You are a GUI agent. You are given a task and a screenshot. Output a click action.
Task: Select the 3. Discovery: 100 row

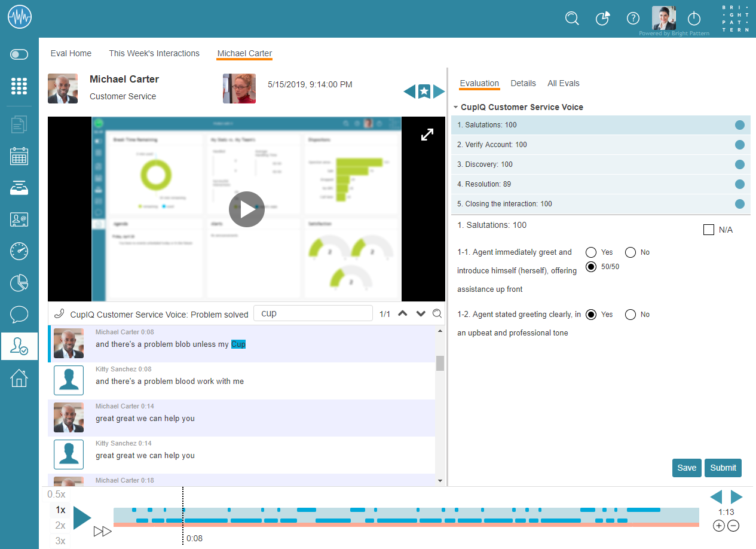pyautogui.click(x=601, y=164)
